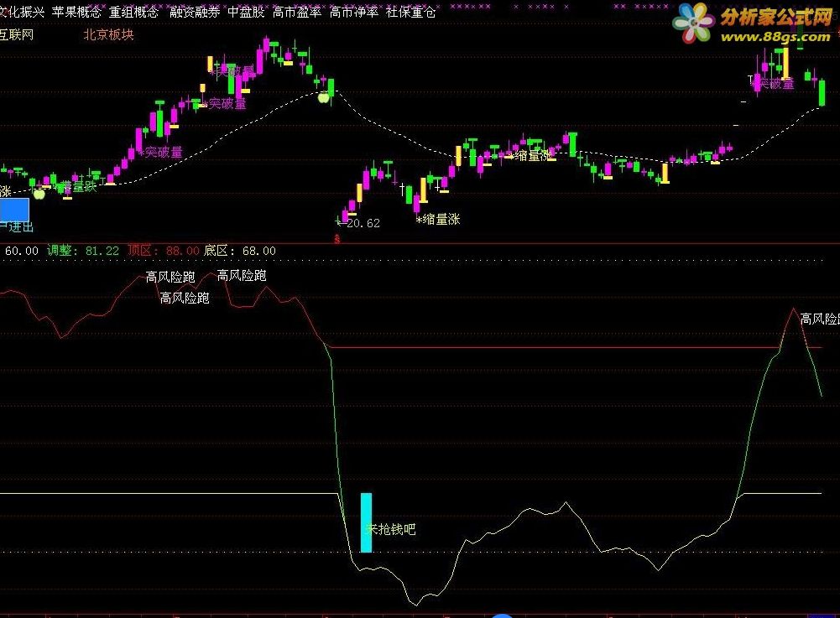Select the 文化振兴 concept tag

[x=22, y=12]
